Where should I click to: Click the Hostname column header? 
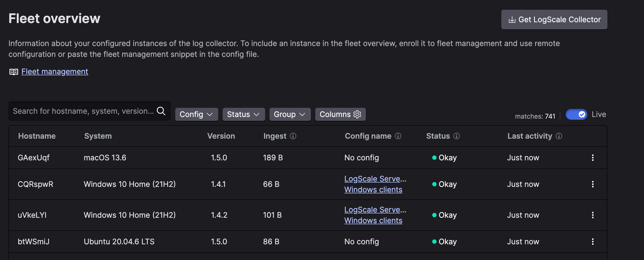click(x=37, y=136)
